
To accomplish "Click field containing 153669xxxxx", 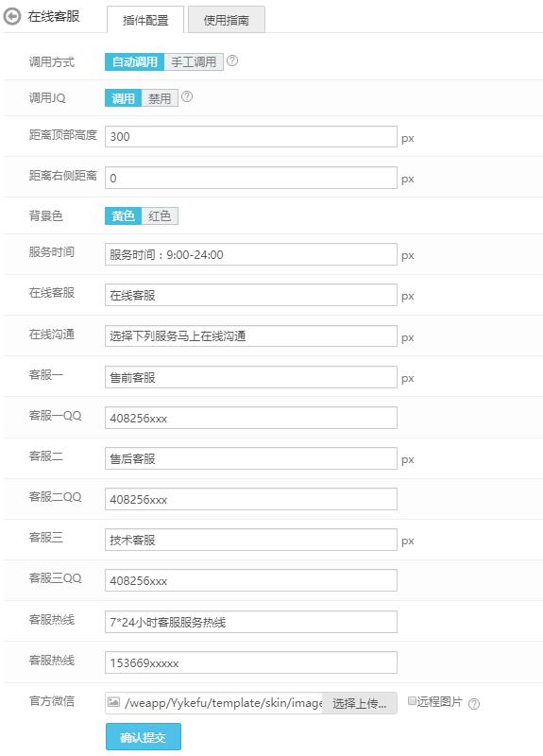I will [x=251, y=663].
